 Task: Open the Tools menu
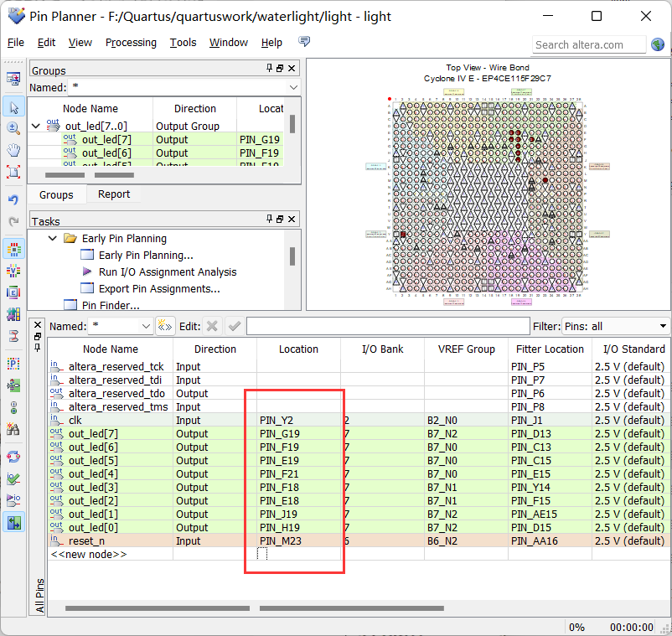[183, 43]
